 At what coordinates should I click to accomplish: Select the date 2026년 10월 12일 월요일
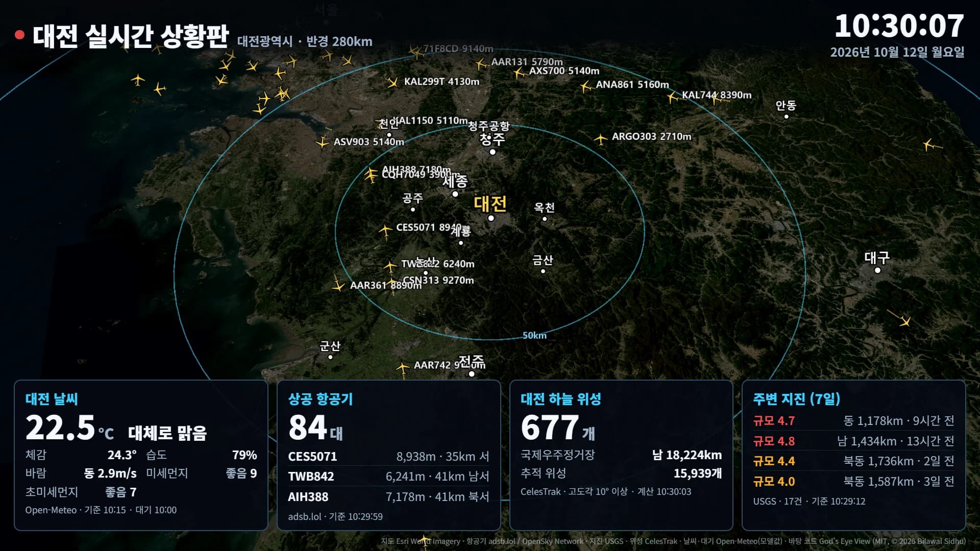[x=897, y=52]
